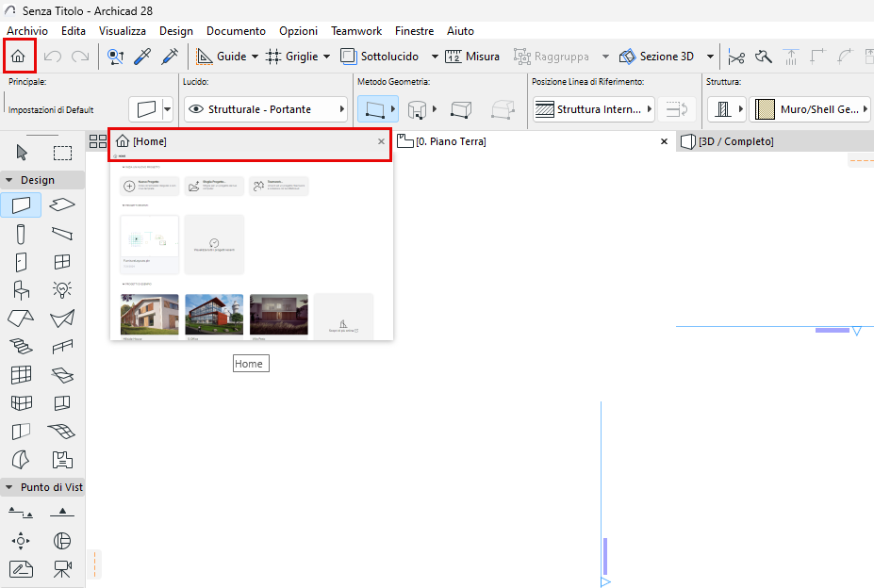This screenshot has height=588, width=874.
Task: Select the Railing tool
Action: tap(62, 347)
